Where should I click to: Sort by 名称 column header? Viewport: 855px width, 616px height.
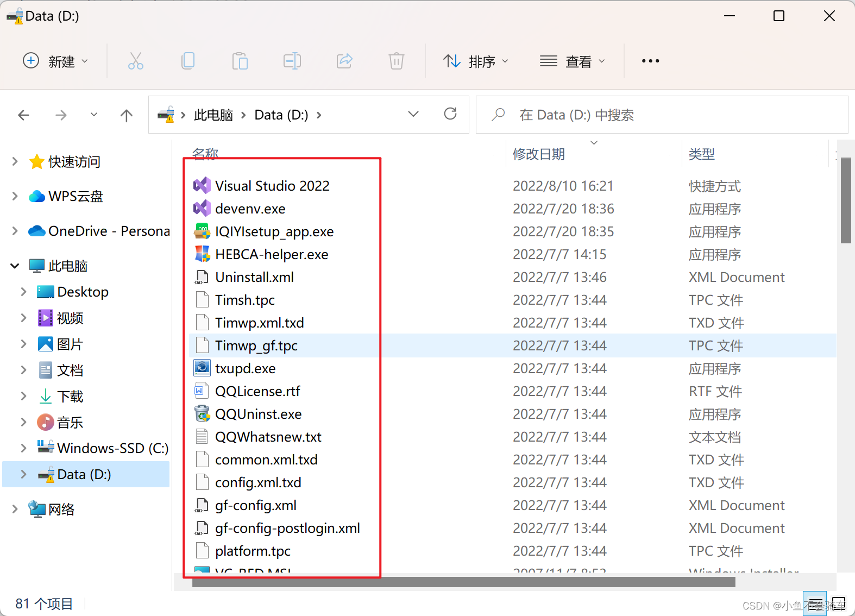pyautogui.click(x=205, y=153)
